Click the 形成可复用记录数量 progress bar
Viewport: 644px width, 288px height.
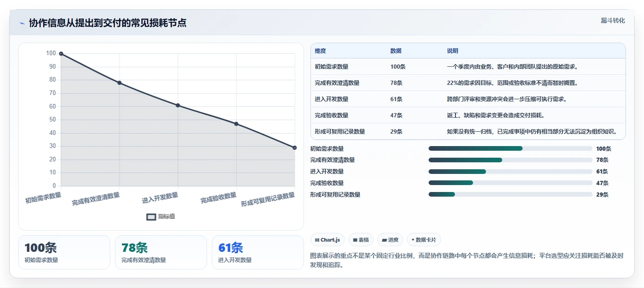point(510,194)
